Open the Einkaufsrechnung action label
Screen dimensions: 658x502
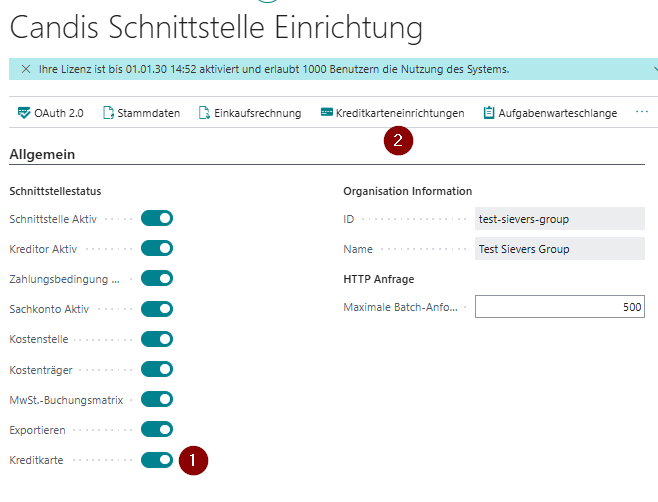[257, 113]
